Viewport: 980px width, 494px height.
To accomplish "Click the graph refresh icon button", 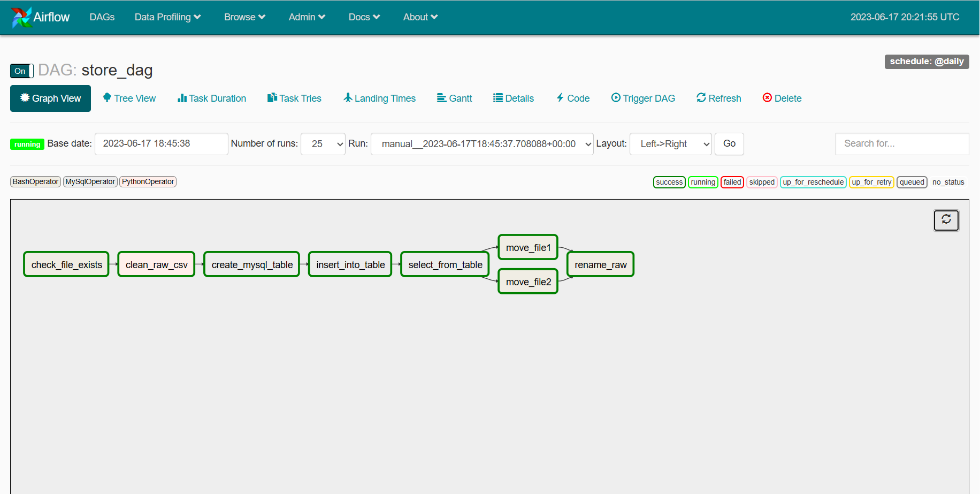I will (x=946, y=220).
